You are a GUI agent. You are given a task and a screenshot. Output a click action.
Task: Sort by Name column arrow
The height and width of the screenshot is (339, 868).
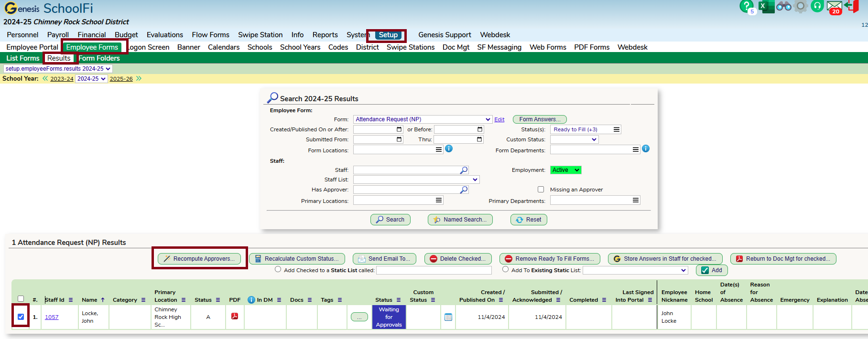(103, 300)
